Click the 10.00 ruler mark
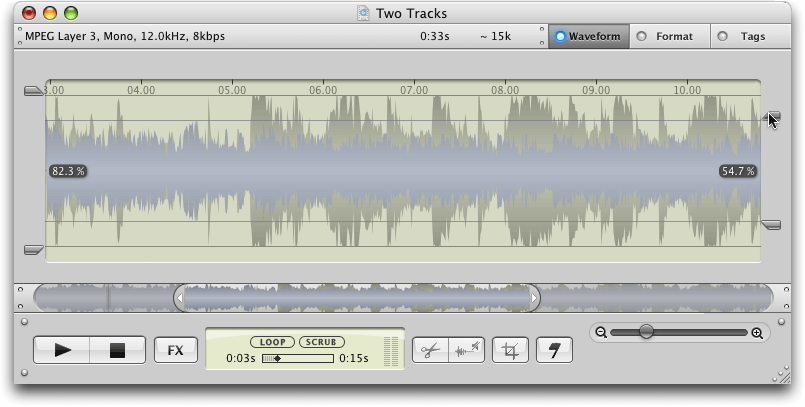805x407 pixels. pos(687,90)
